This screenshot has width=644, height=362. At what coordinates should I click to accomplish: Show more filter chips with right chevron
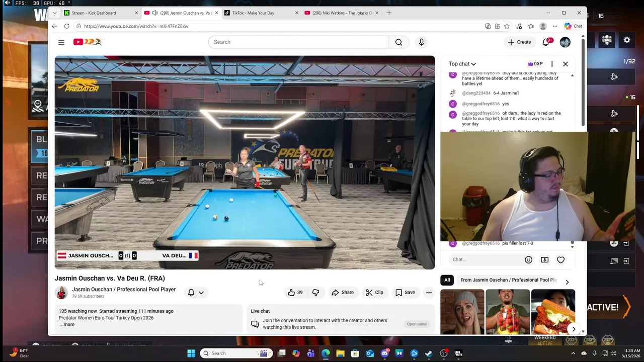coord(567,282)
